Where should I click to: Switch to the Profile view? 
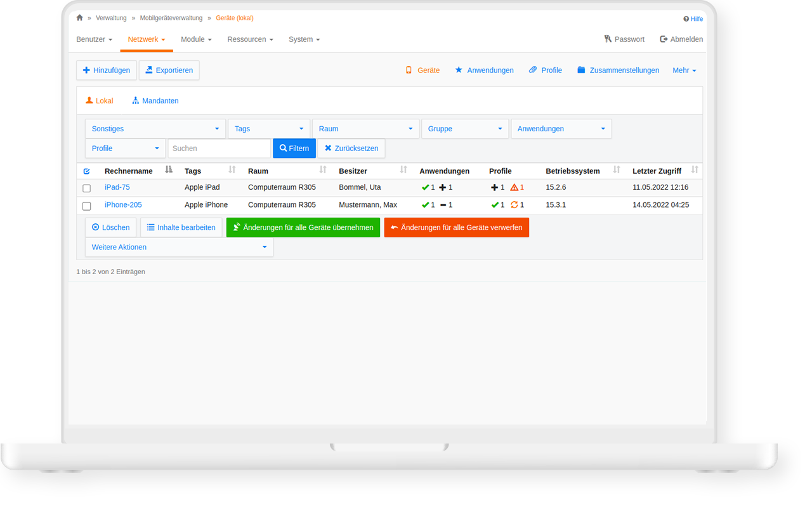pyautogui.click(x=546, y=70)
